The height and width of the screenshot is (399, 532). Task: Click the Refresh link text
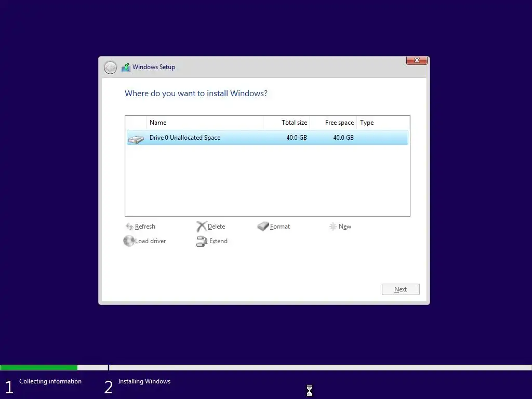click(x=145, y=227)
